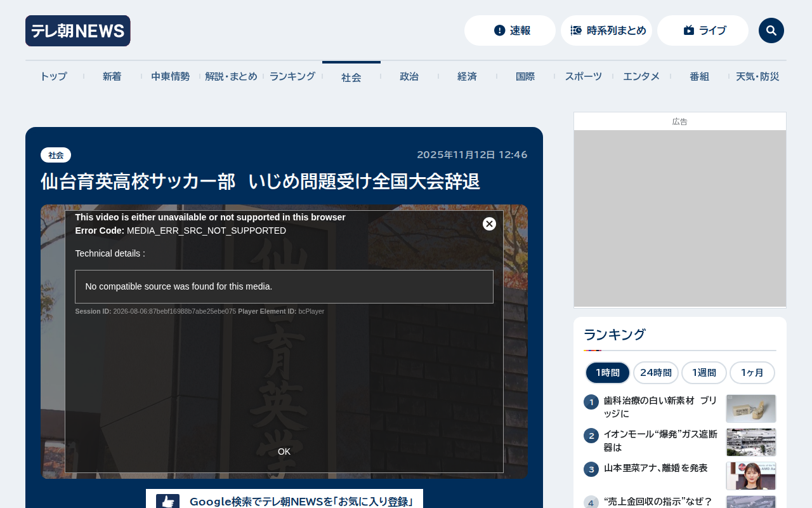The width and height of the screenshot is (812, 508).
Task: Open the スポーツ nav tab
Action: pyautogui.click(x=584, y=76)
